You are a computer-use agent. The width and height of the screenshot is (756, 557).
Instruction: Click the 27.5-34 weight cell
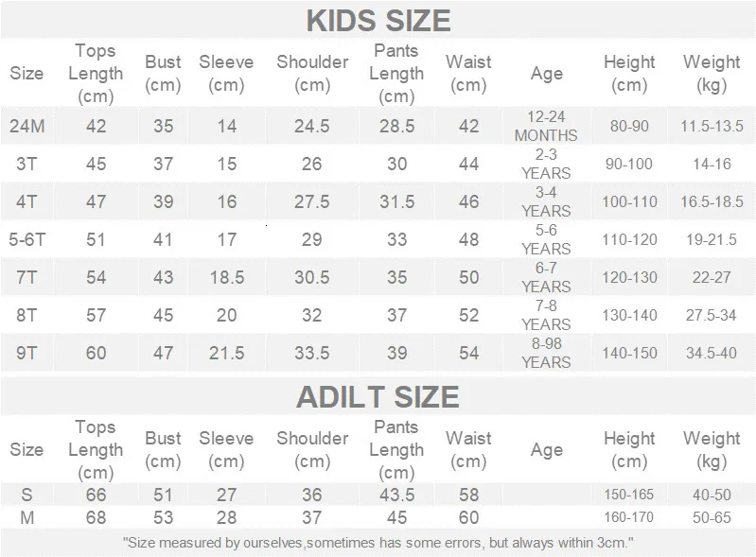pyautogui.click(x=712, y=315)
